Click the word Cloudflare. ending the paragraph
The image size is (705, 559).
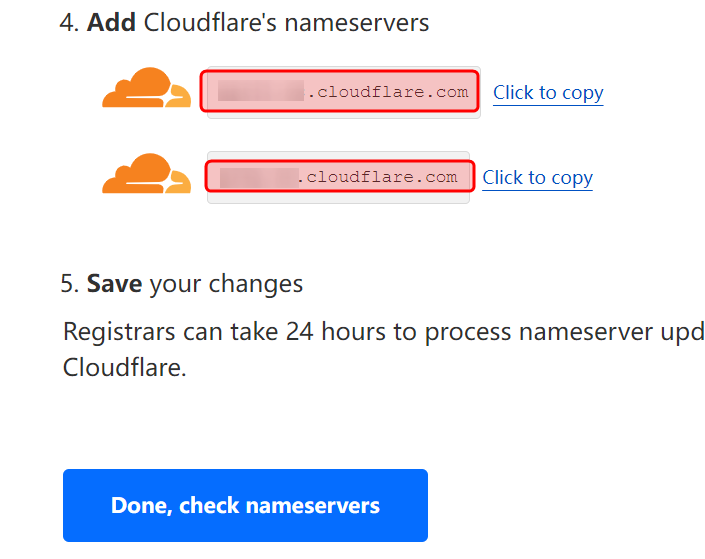pyautogui.click(x=124, y=367)
